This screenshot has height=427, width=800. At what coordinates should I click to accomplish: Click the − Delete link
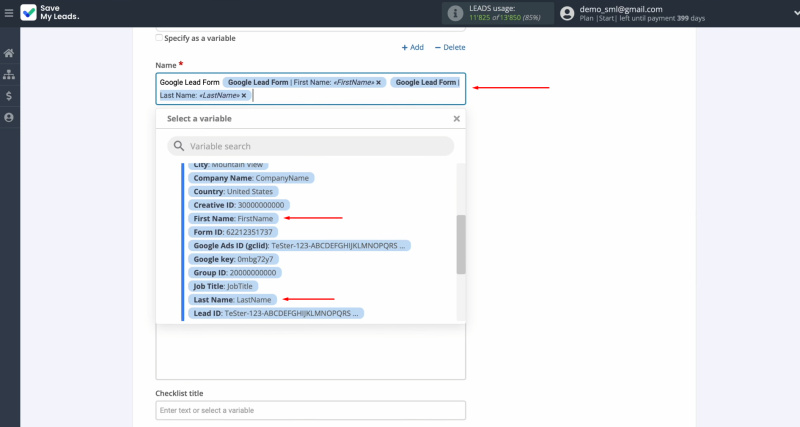[450, 47]
